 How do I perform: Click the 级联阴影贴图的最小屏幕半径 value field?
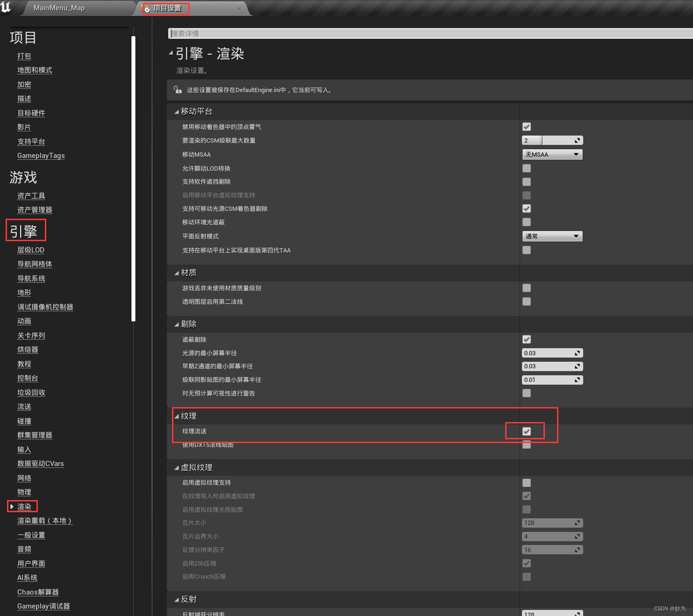tap(552, 380)
